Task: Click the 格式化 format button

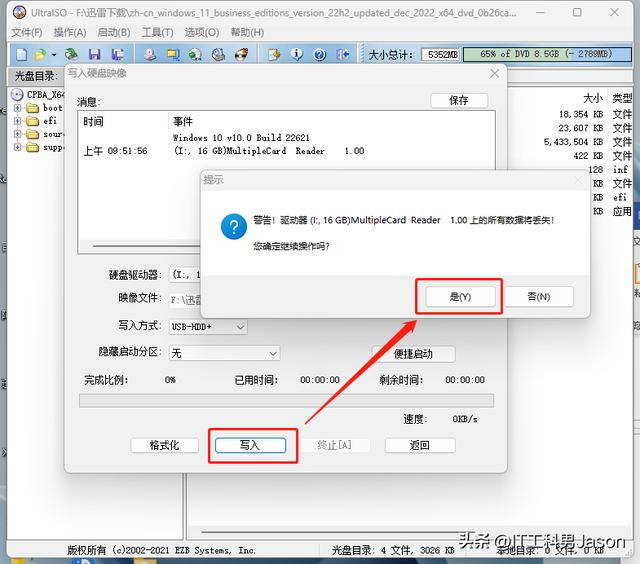Action: [164, 445]
